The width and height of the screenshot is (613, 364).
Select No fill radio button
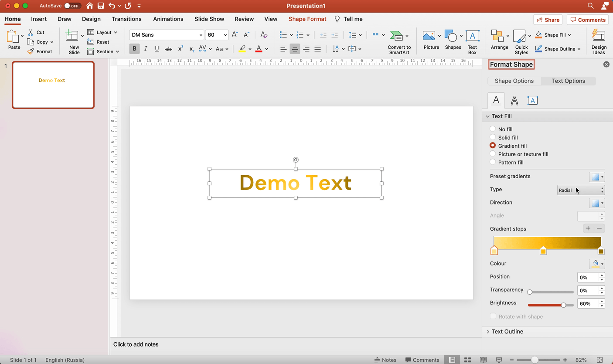[493, 129]
